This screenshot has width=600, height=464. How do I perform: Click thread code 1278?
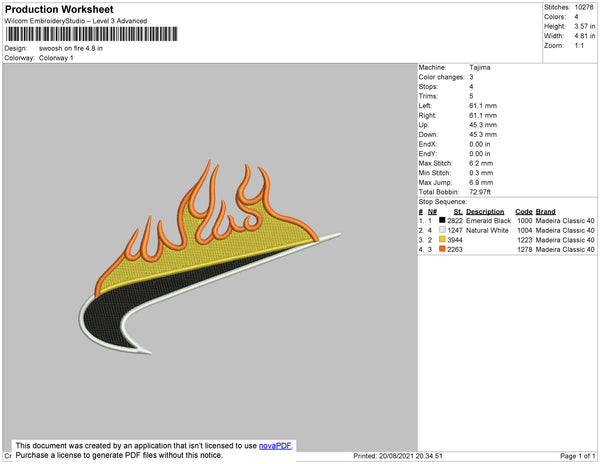(525, 249)
